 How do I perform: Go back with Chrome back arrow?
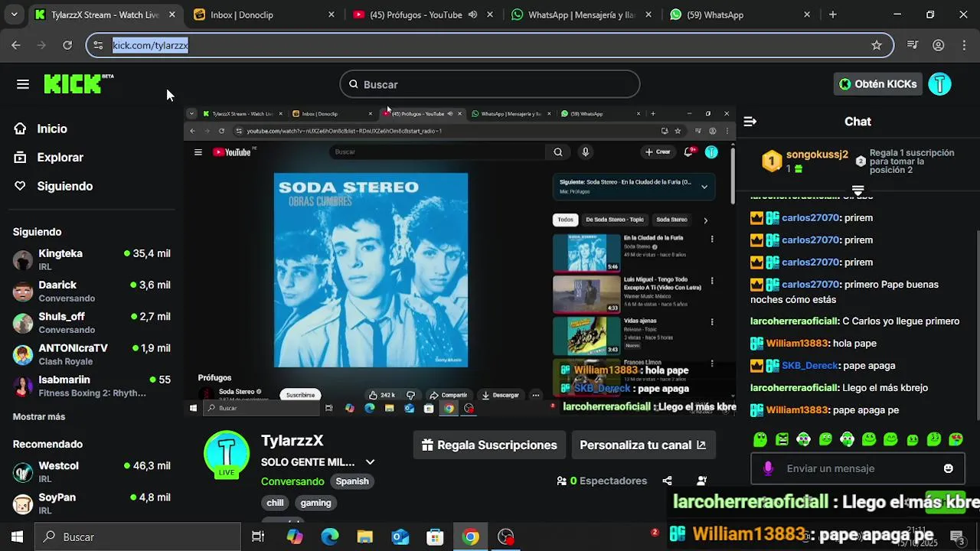point(16,45)
